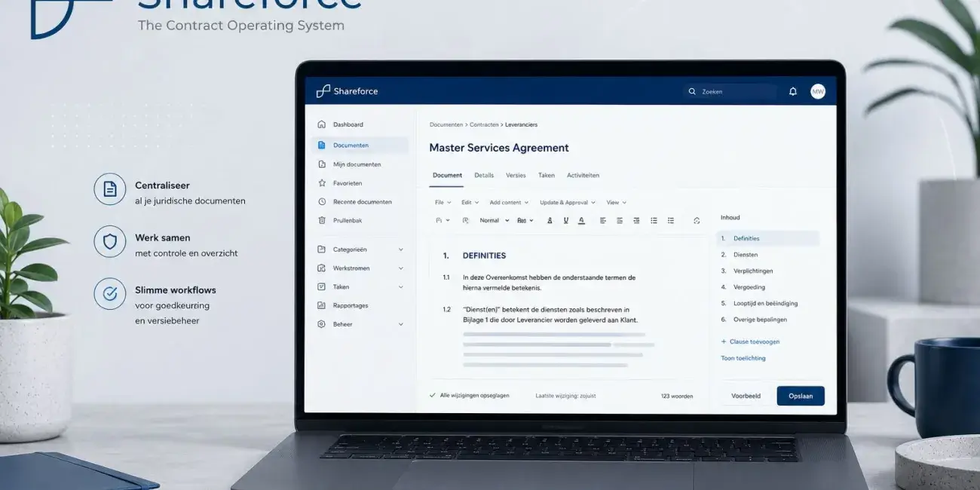Expand the Beheer section chevron
The image size is (980, 490).
(x=400, y=324)
